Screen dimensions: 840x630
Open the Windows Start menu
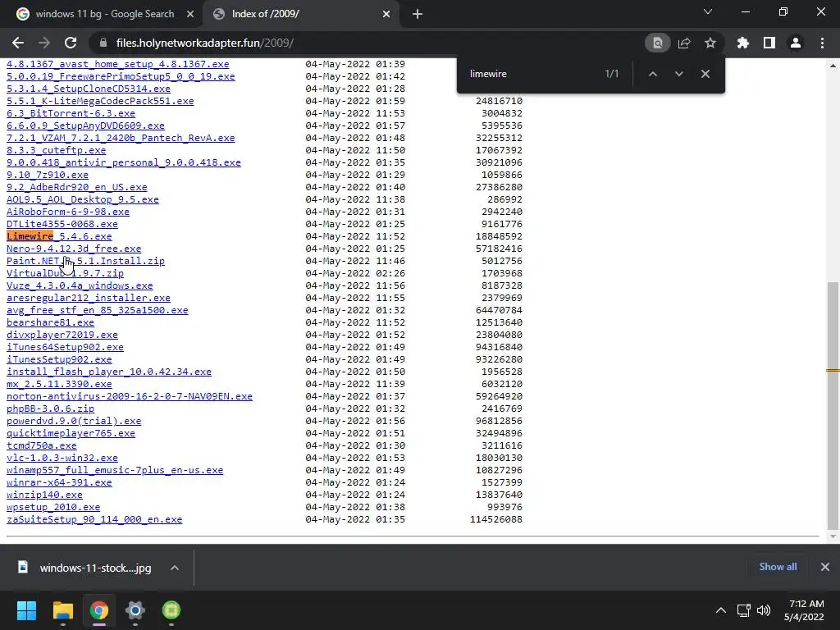click(x=26, y=610)
